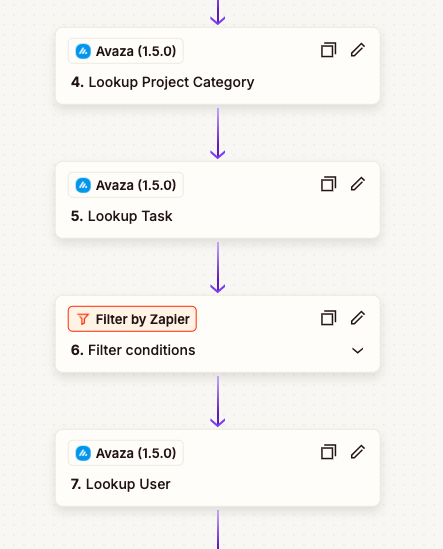Click copy icon on Lookup Task step
The height and width of the screenshot is (549, 443).
(x=328, y=184)
